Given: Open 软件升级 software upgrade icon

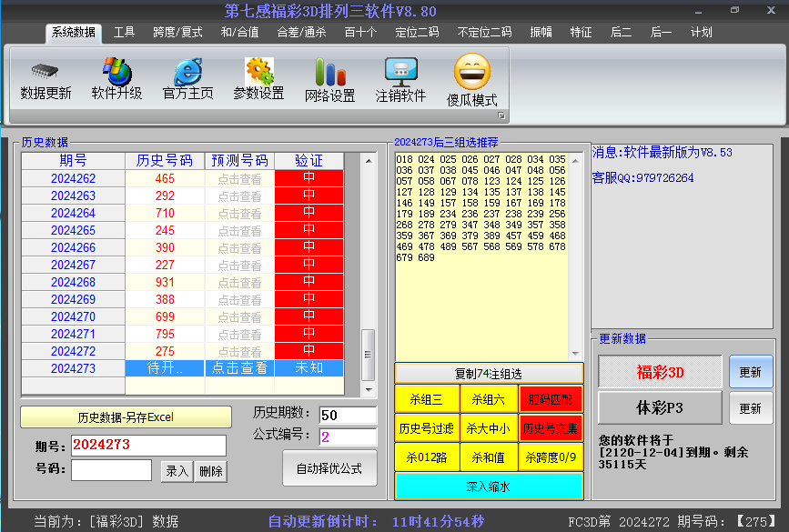Looking at the screenshot, I should (116, 72).
